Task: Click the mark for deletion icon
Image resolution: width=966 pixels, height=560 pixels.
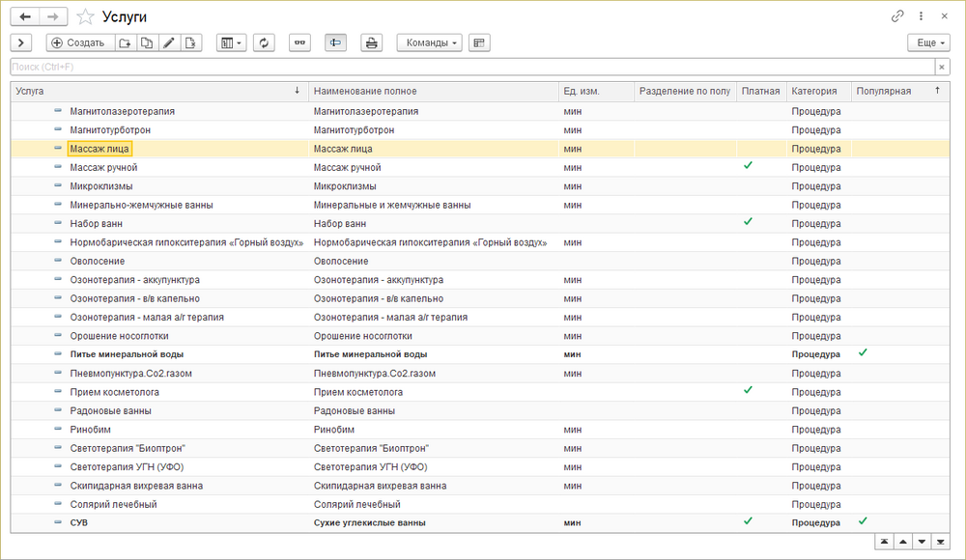Action: tap(191, 42)
